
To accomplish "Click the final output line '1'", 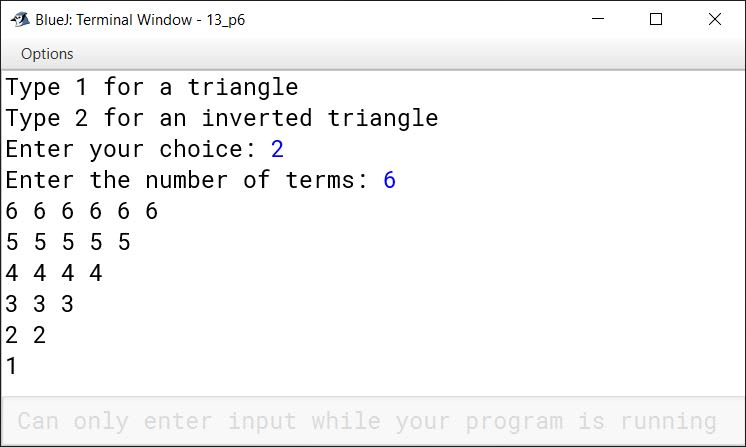I will pyautogui.click(x=11, y=366).
